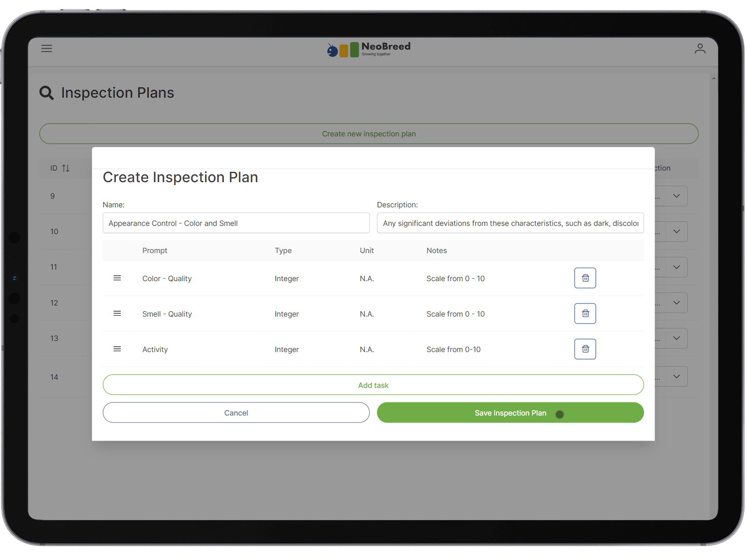
Task: Open the user account profile icon
Action: (x=700, y=49)
